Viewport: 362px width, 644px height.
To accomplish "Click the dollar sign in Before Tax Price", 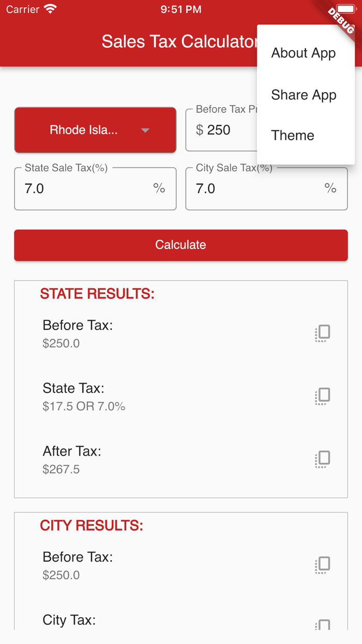I will pyautogui.click(x=201, y=130).
